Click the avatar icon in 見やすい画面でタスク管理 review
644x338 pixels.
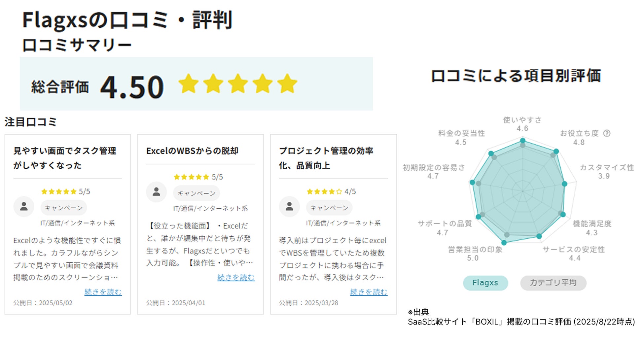pyautogui.click(x=24, y=207)
